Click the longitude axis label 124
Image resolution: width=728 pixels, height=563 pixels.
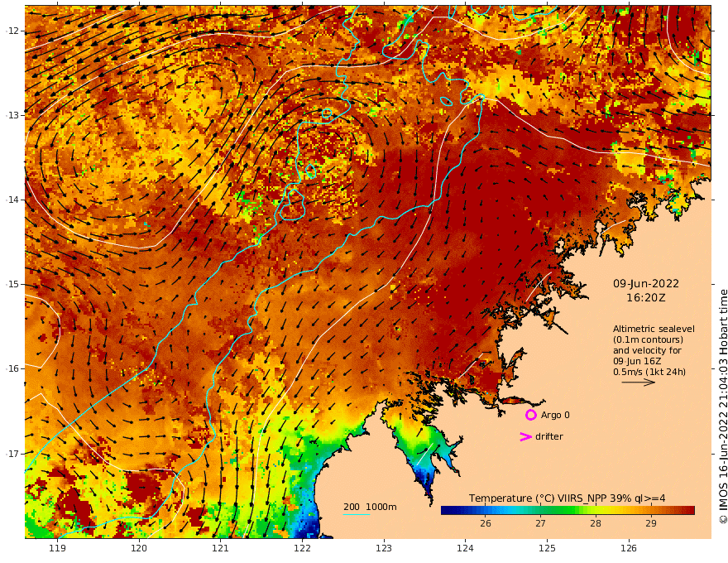pos(465,548)
